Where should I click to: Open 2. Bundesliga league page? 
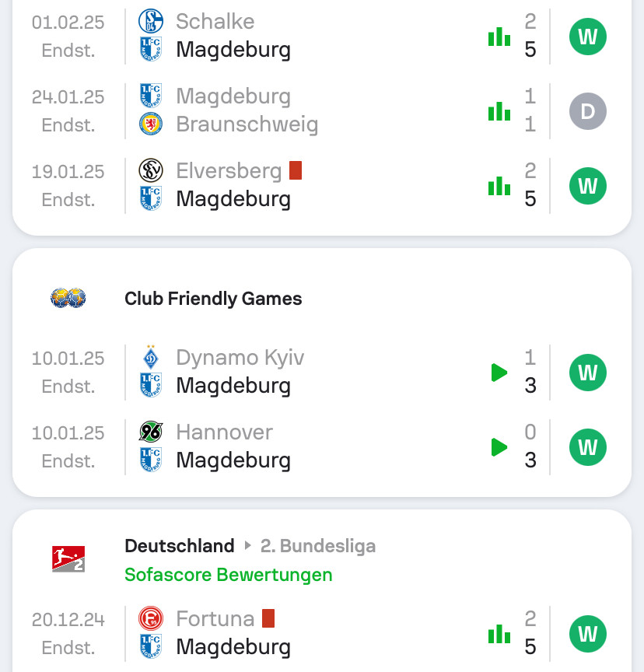(x=317, y=546)
